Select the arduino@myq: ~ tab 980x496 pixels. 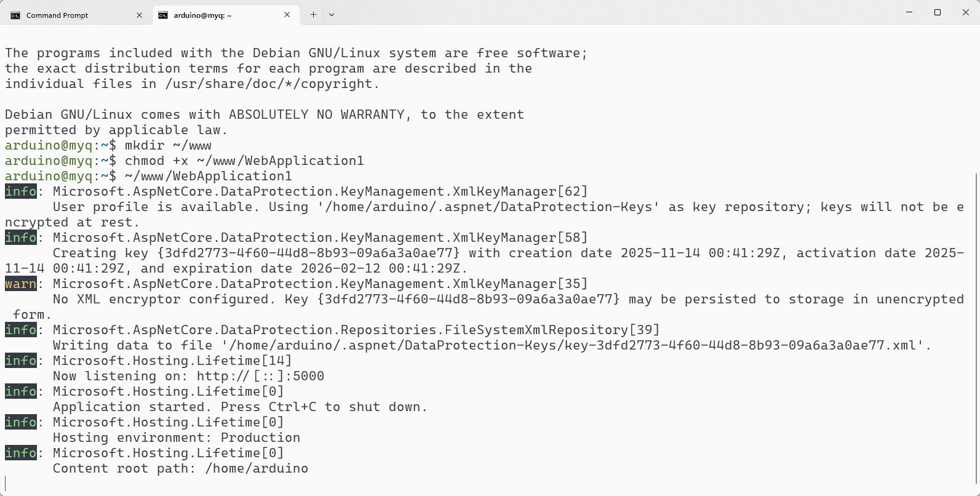[x=202, y=15]
